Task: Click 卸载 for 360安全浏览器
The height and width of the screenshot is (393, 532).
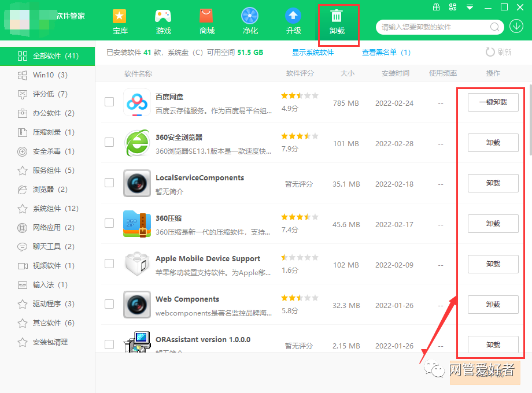Action: [x=493, y=142]
